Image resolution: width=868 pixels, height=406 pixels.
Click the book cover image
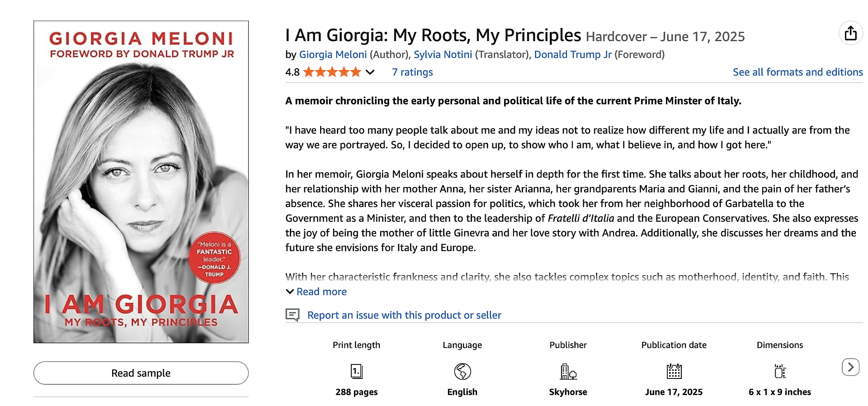pos(141,182)
